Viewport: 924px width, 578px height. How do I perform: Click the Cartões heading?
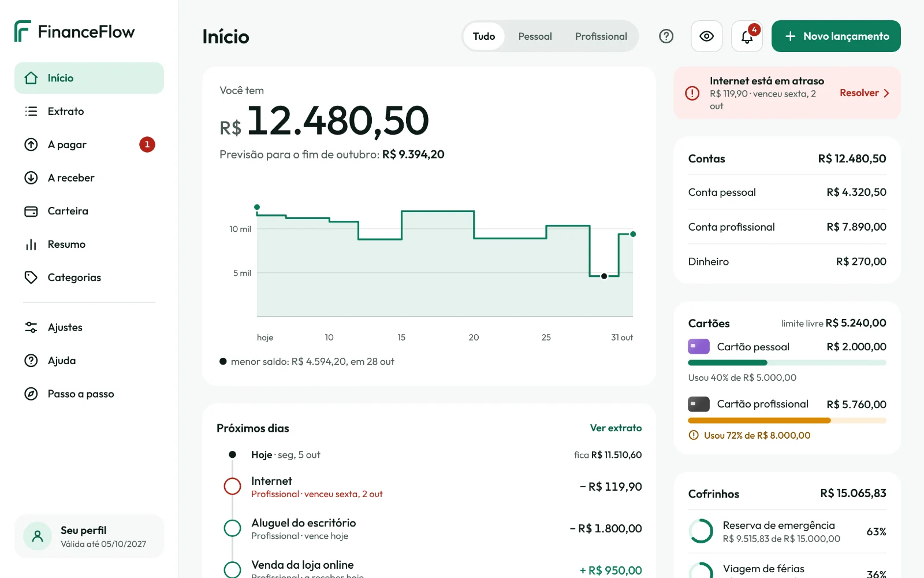tap(709, 323)
